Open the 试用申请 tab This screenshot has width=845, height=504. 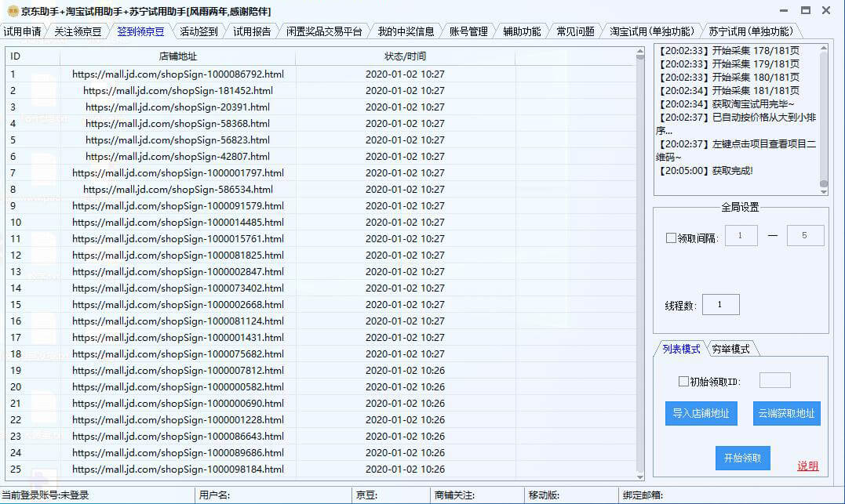coord(22,32)
